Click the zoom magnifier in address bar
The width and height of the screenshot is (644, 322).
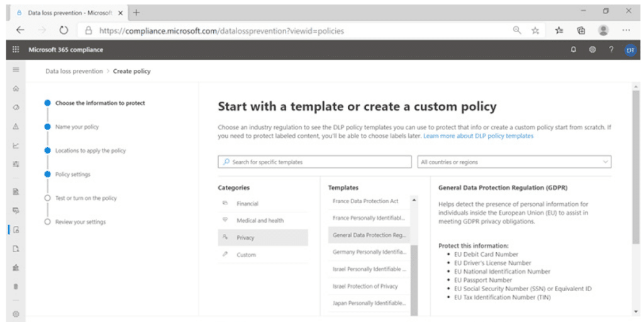(518, 30)
